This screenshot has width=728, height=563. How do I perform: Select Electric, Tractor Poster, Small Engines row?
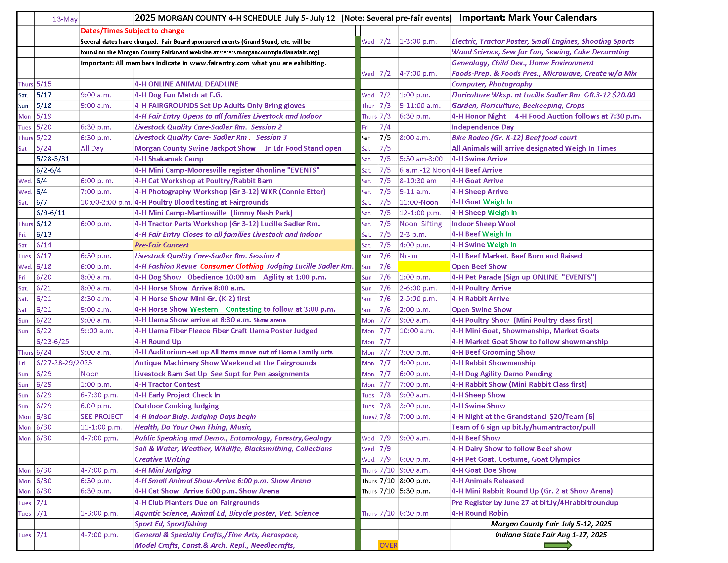[x=543, y=41]
